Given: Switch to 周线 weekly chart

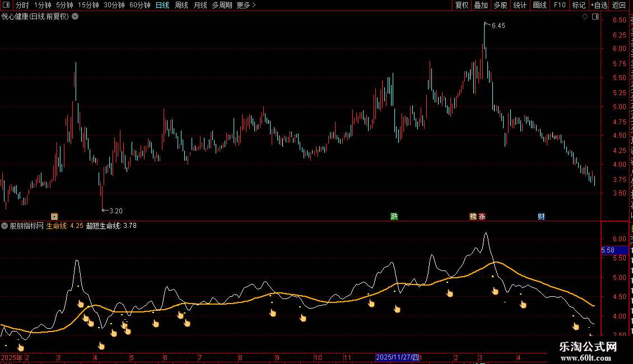Looking at the screenshot, I should (181, 5).
